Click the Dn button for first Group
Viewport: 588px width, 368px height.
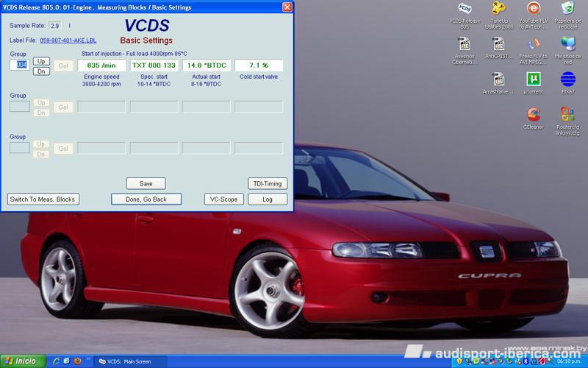point(41,71)
